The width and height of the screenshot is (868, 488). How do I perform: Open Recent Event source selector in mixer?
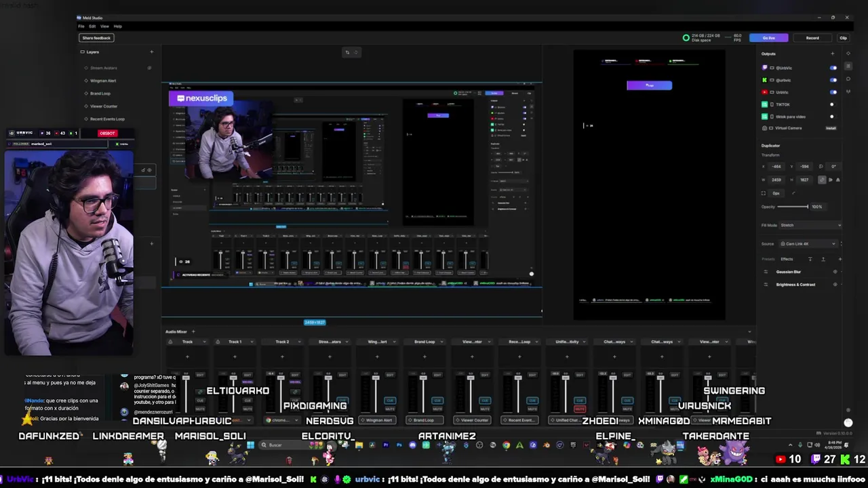coord(519,420)
